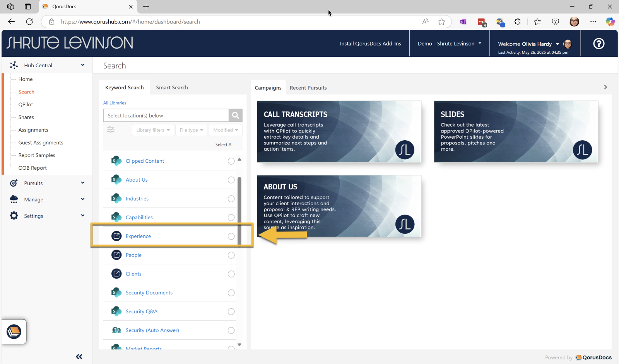Click the library list scroll-down arrow
Screen dimensions: 619x364
(239, 345)
